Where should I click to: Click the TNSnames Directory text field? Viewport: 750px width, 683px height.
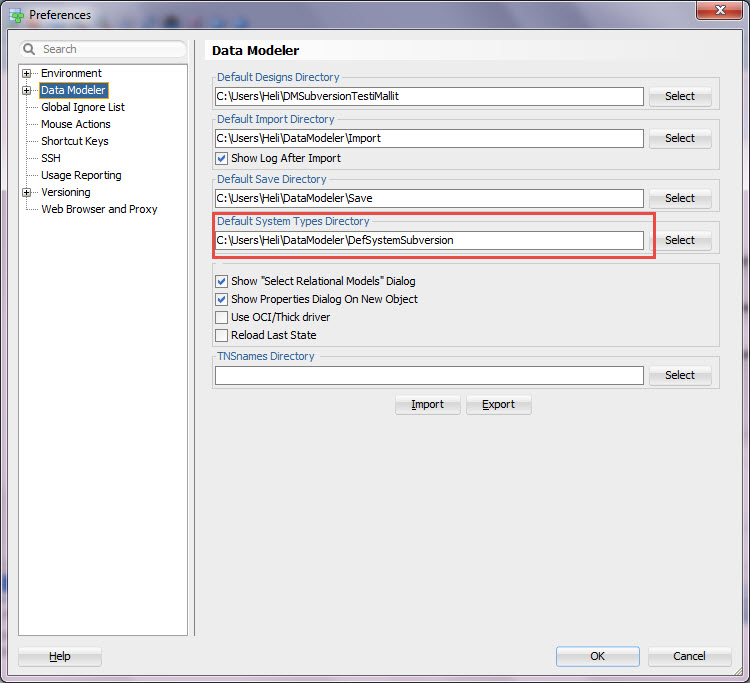429,375
